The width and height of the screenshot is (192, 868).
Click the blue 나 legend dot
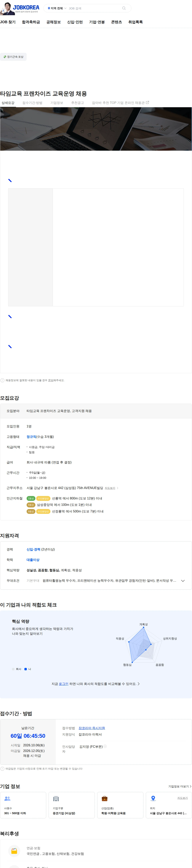pos(26,669)
